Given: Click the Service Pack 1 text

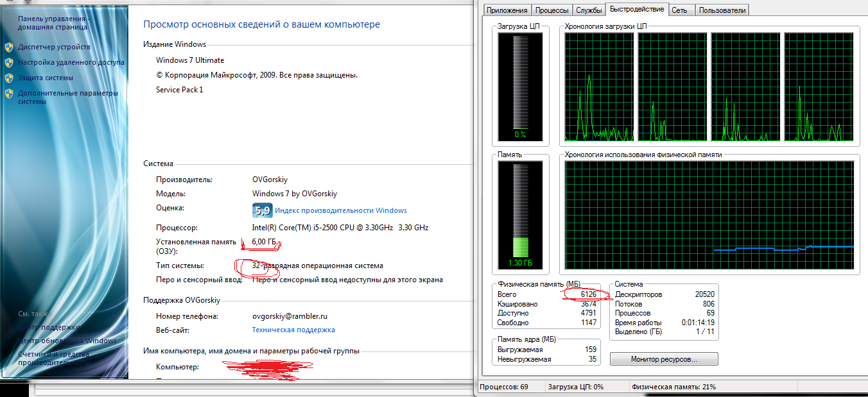Looking at the screenshot, I should click(x=179, y=90).
